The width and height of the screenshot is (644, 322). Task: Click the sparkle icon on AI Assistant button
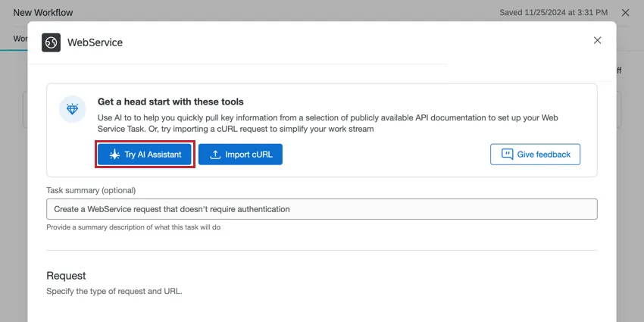(114, 155)
